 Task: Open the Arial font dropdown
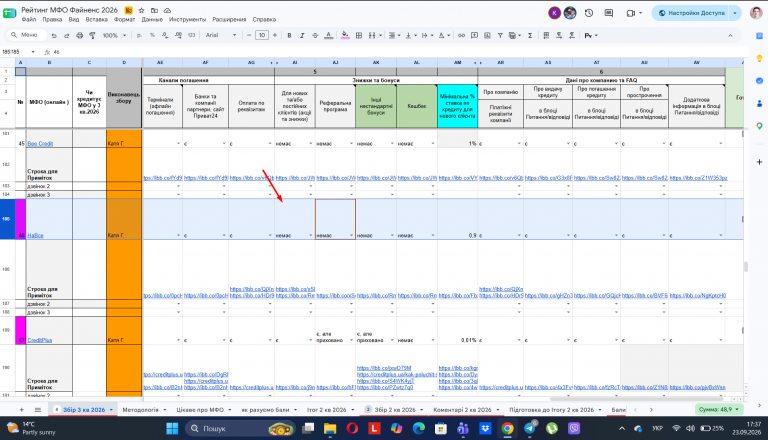point(221,35)
